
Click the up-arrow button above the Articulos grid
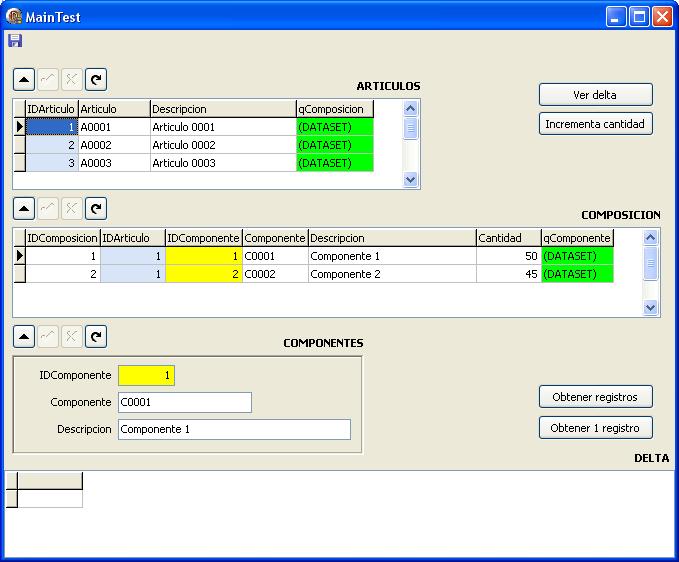(x=23, y=80)
